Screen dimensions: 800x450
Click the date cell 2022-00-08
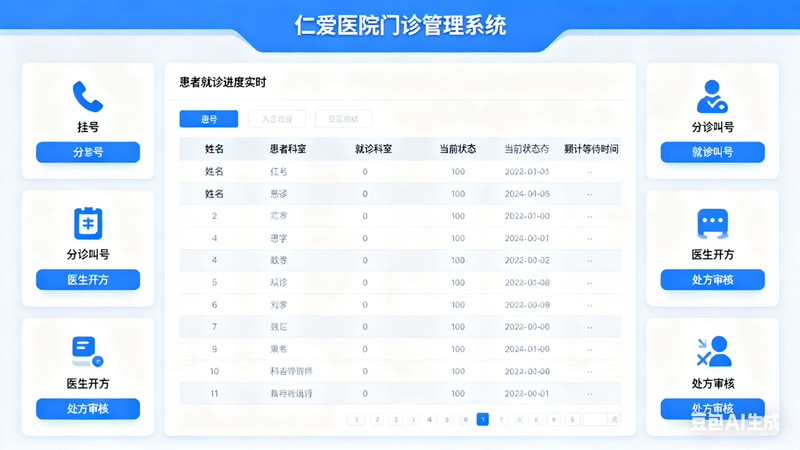point(527,283)
